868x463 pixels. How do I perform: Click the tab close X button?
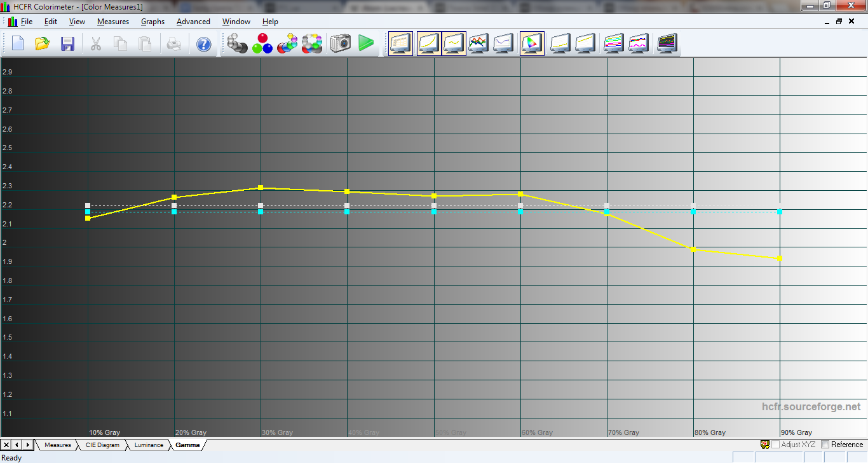point(6,445)
